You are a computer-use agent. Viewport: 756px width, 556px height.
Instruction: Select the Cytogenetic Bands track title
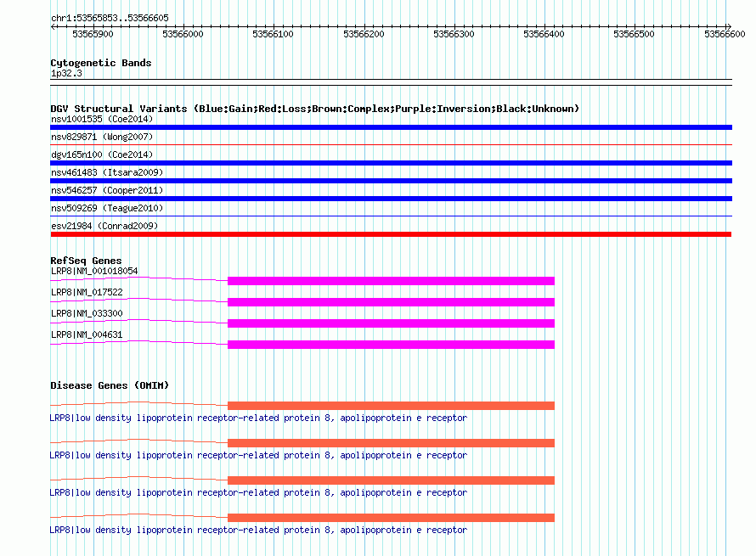pos(101,63)
